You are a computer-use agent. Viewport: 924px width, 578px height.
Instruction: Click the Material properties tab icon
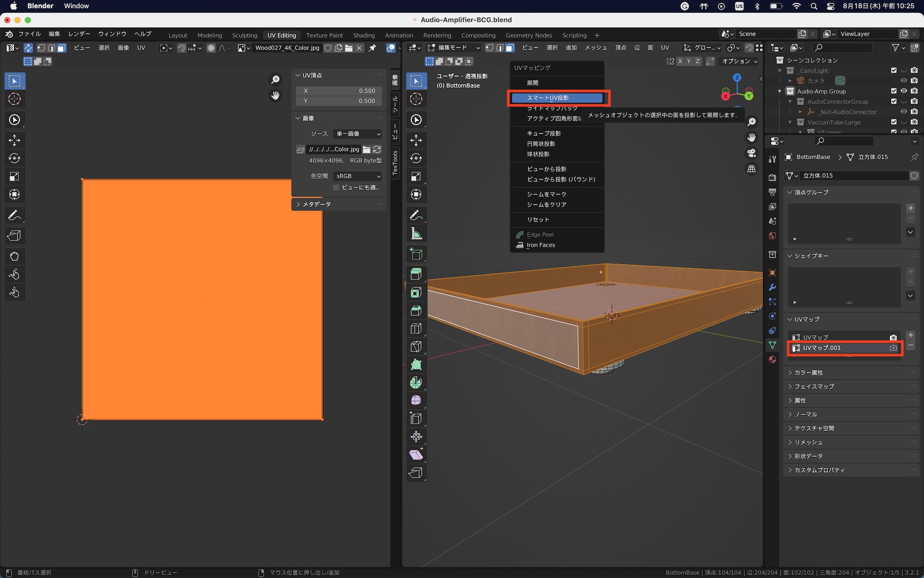[x=772, y=359]
